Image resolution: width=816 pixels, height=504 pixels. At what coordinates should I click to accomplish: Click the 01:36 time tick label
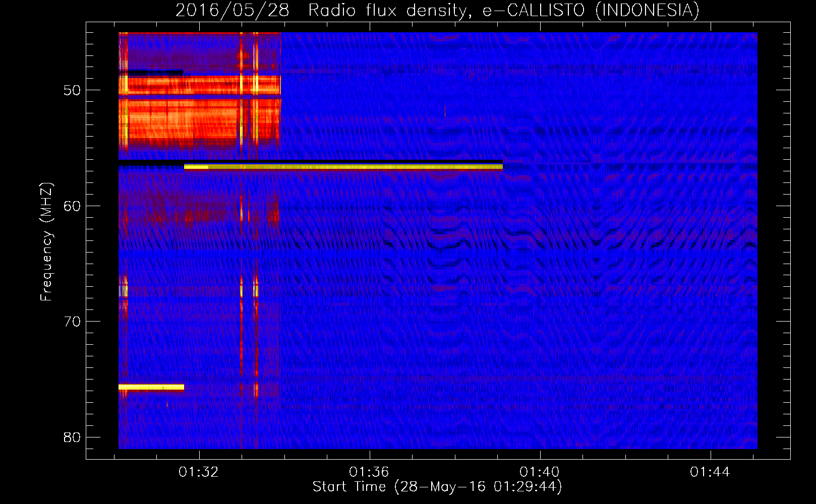pos(369,472)
